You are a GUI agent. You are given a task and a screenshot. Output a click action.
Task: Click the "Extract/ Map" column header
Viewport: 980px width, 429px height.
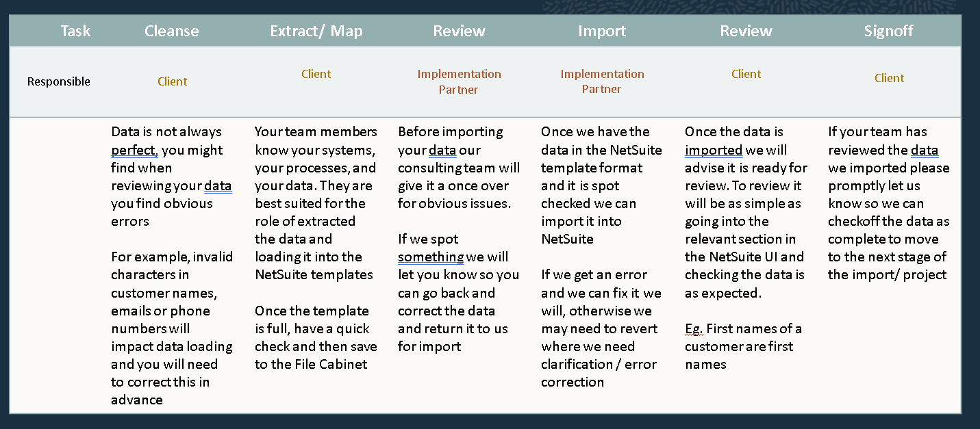(x=316, y=31)
